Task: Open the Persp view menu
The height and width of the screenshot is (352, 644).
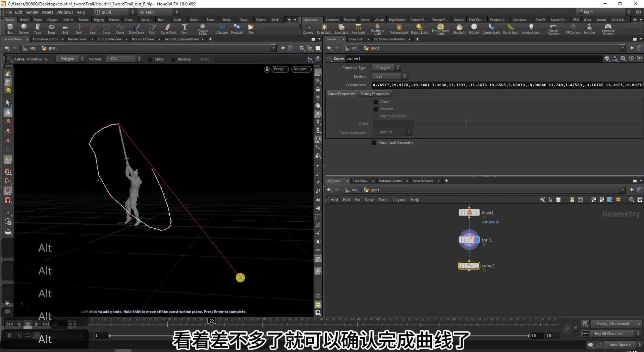Action: (280, 69)
